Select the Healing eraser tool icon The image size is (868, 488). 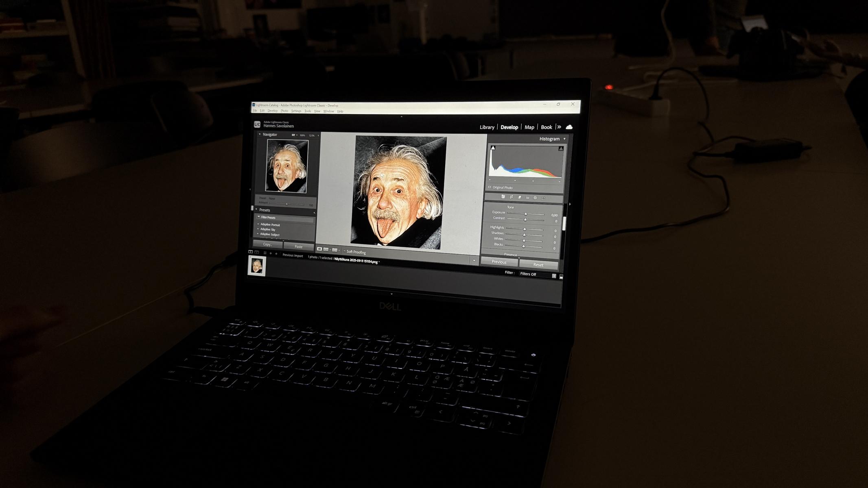click(519, 197)
